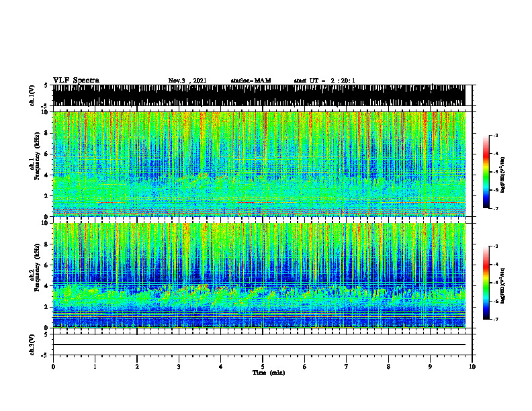Click the '-7' label on ch.2 color bar
This screenshot has height=411, width=532.
(x=495, y=319)
